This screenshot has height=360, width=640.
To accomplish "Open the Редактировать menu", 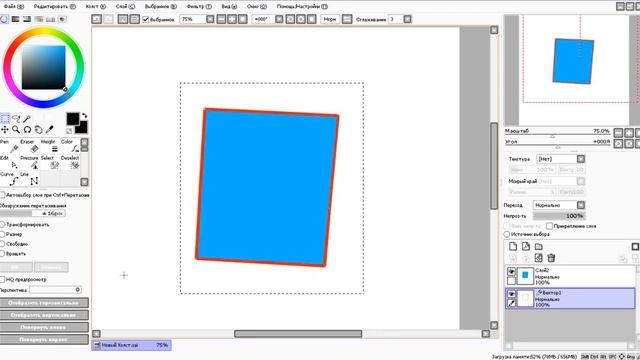I will pos(55,7).
